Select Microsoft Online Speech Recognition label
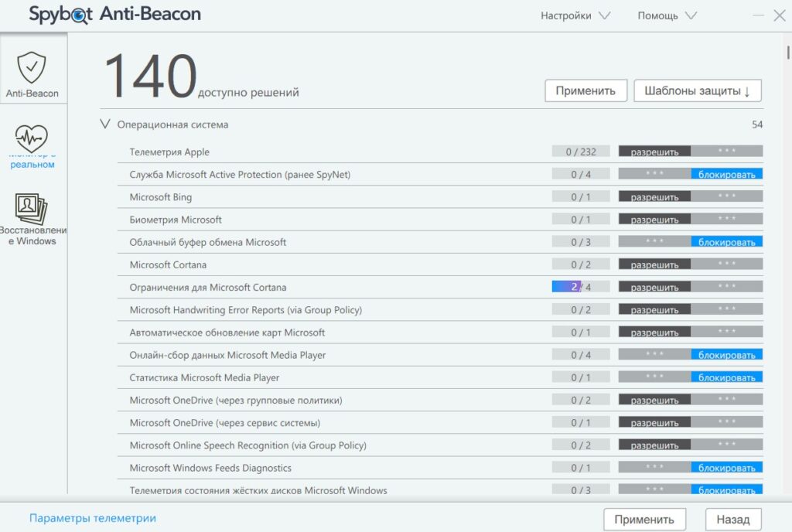This screenshot has width=792, height=532. coord(248,445)
